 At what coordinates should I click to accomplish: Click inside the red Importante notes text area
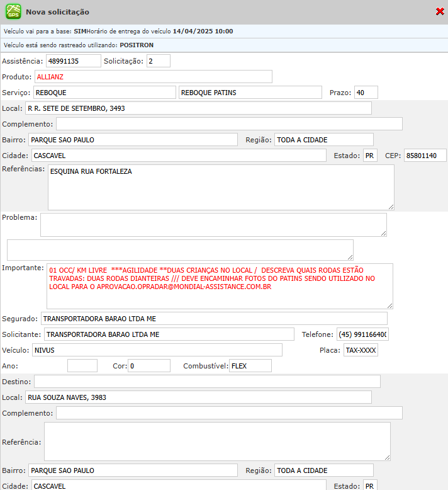219,286
